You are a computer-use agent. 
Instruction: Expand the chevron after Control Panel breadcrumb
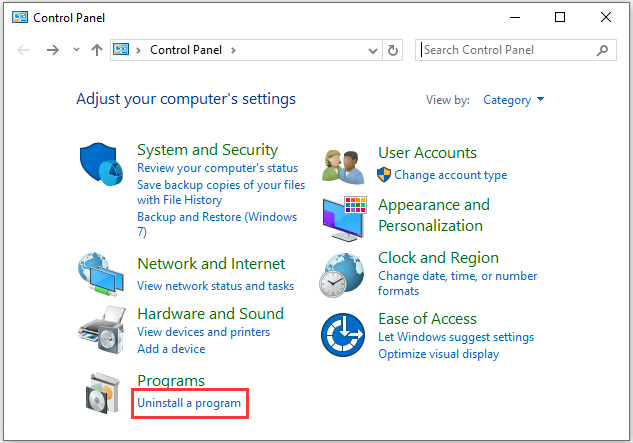point(233,50)
